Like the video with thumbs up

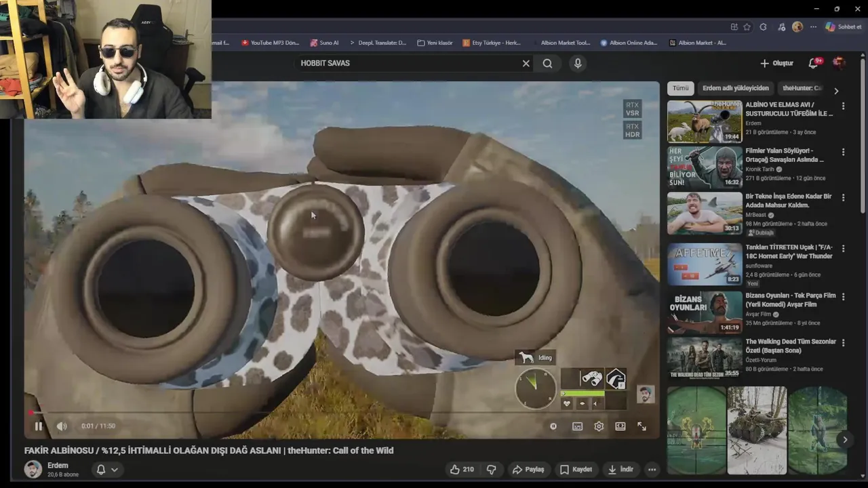point(462,469)
